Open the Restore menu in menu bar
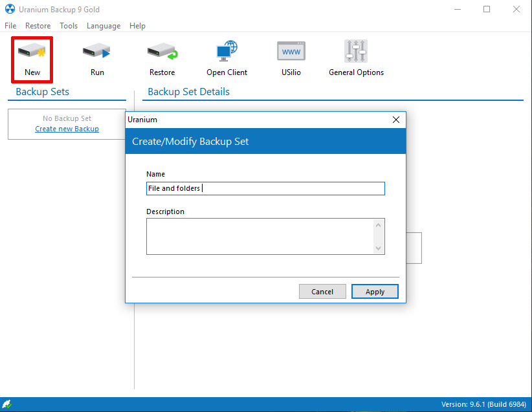This screenshot has height=412, width=532. coord(38,26)
